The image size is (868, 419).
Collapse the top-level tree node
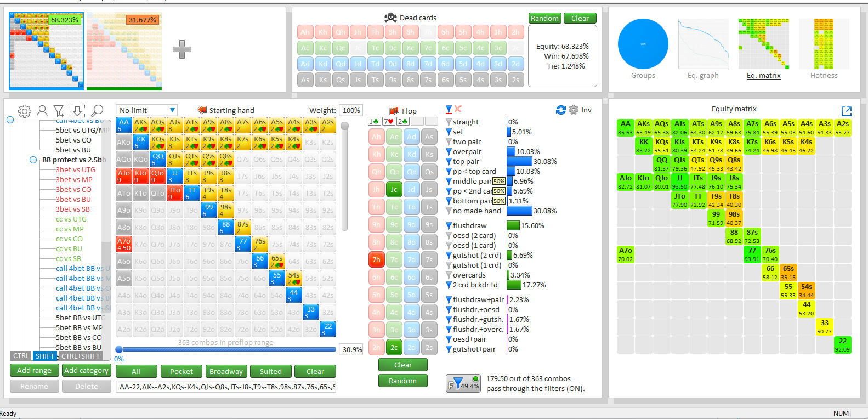pos(10,120)
